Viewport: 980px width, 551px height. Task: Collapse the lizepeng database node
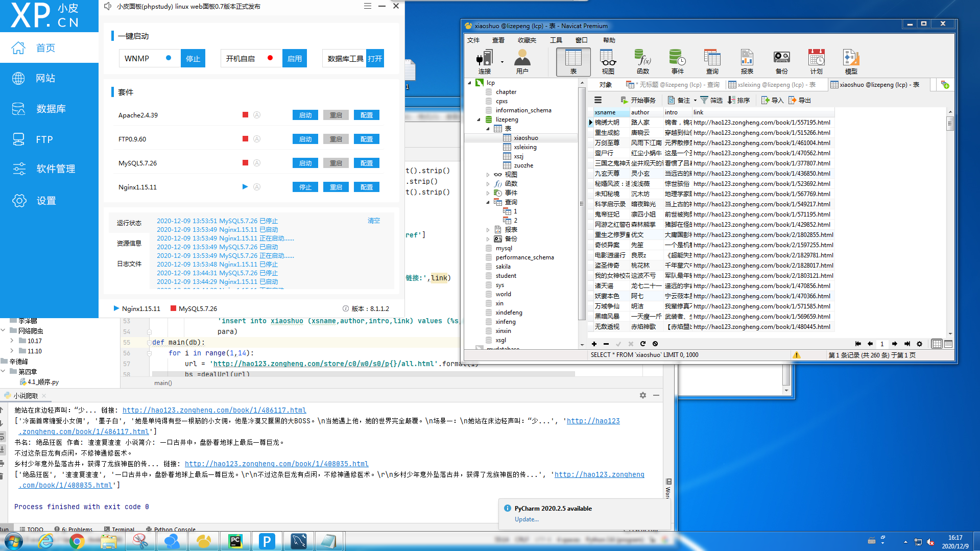[x=479, y=119]
